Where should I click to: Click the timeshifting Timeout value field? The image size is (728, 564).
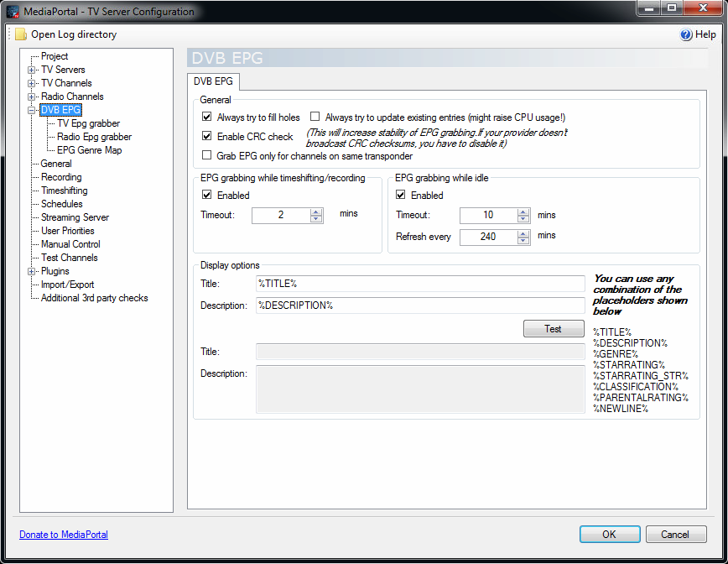(281, 215)
